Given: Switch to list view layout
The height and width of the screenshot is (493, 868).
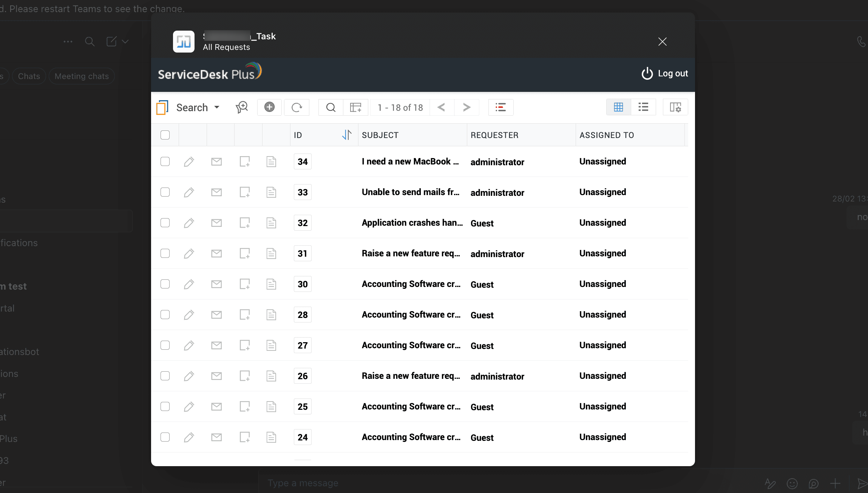Looking at the screenshot, I should [643, 107].
